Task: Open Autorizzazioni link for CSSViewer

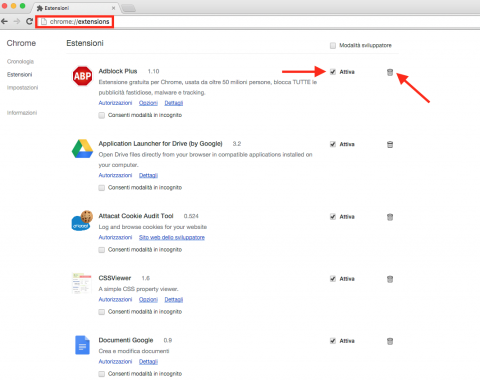Action: (x=115, y=299)
